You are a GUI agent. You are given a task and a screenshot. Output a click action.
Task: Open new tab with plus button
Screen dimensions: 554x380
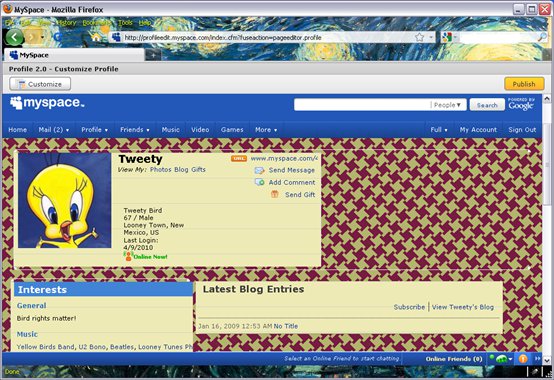click(153, 55)
